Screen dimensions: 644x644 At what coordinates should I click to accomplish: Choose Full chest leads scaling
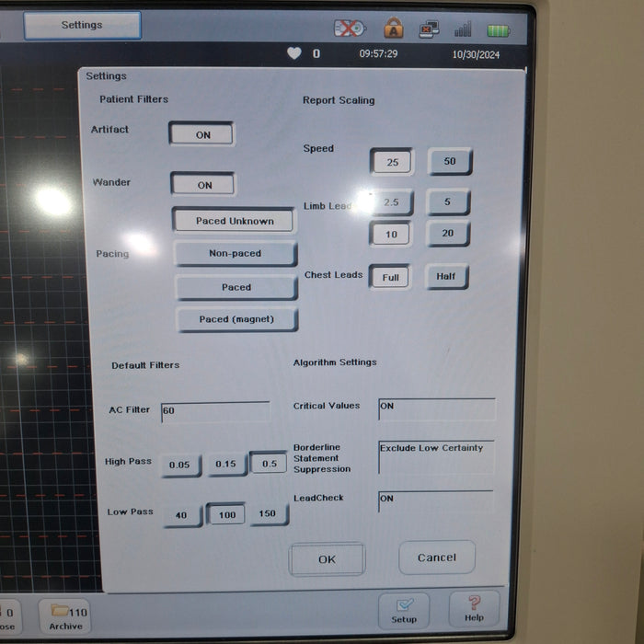[x=390, y=277]
